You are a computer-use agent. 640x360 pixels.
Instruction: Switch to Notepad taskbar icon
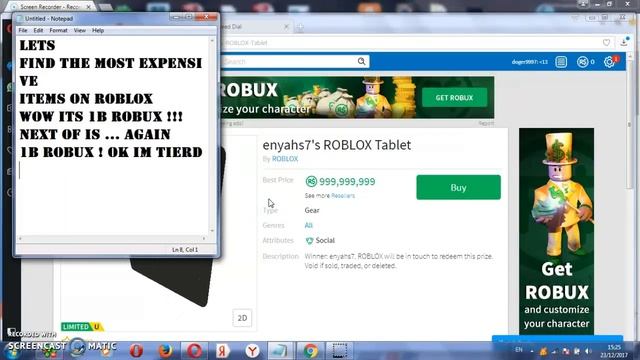click(281, 351)
